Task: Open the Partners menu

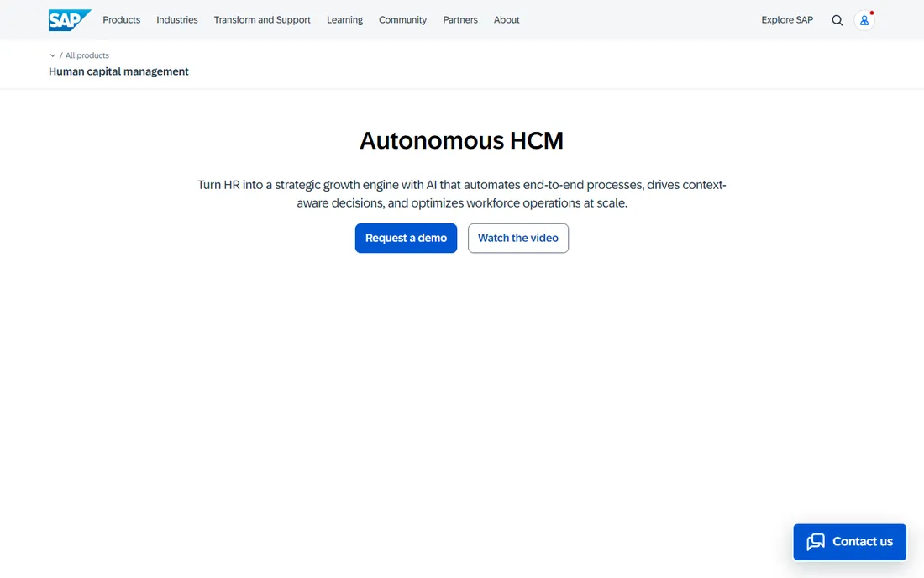Action: tap(460, 20)
